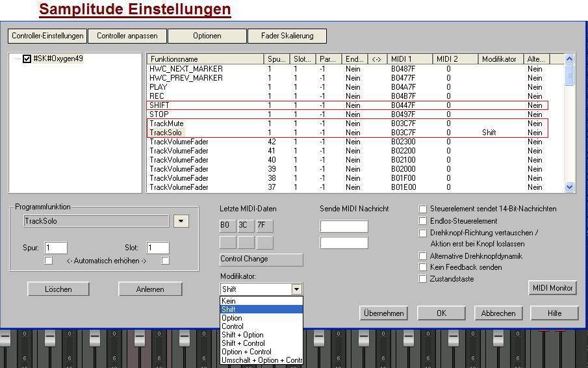588x368 pixels.
Task: Choose Shift + Option modifier
Action: click(x=261, y=335)
